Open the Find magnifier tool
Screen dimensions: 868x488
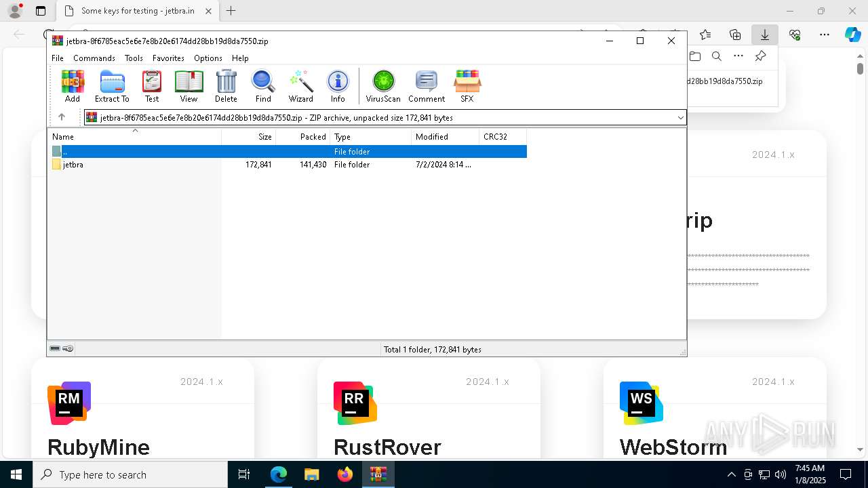(263, 86)
